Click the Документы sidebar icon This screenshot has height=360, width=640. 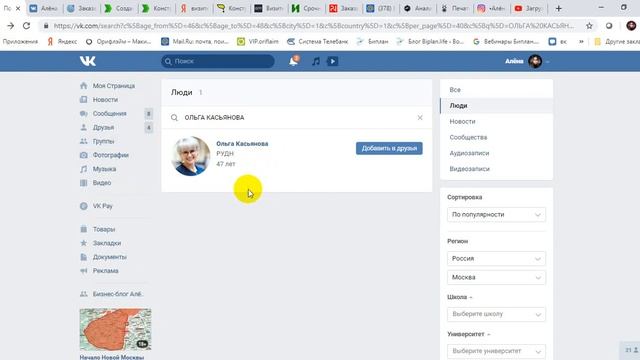tap(84, 257)
